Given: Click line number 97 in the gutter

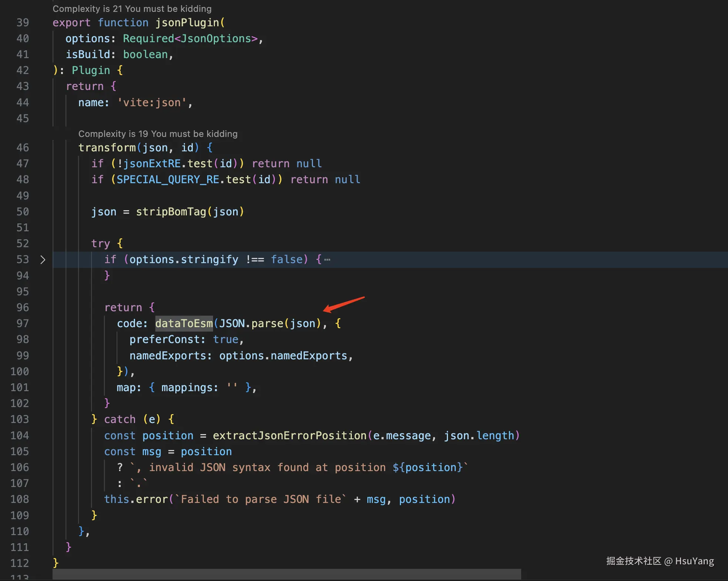Looking at the screenshot, I should click(x=22, y=323).
